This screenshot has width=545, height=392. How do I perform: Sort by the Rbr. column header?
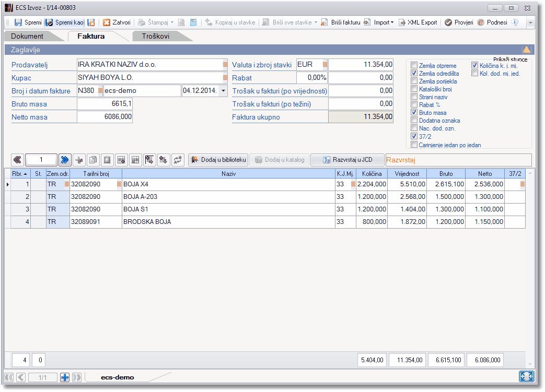[20, 174]
